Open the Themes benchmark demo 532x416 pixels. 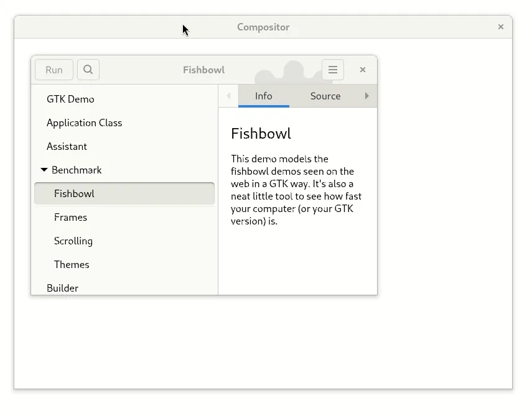tap(72, 264)
